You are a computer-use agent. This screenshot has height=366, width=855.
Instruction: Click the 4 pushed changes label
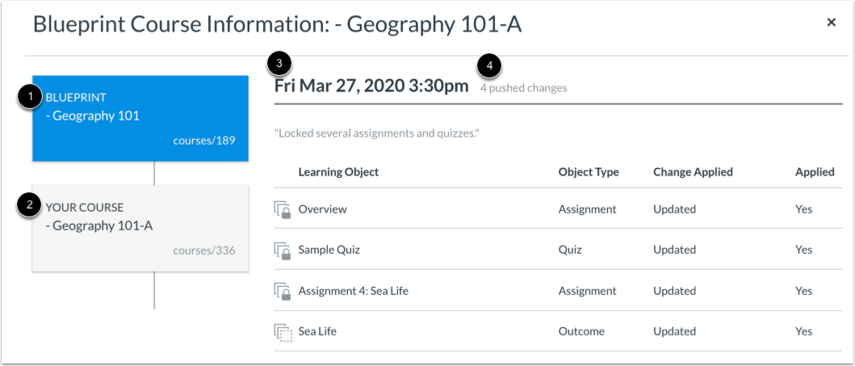point(523,88)
